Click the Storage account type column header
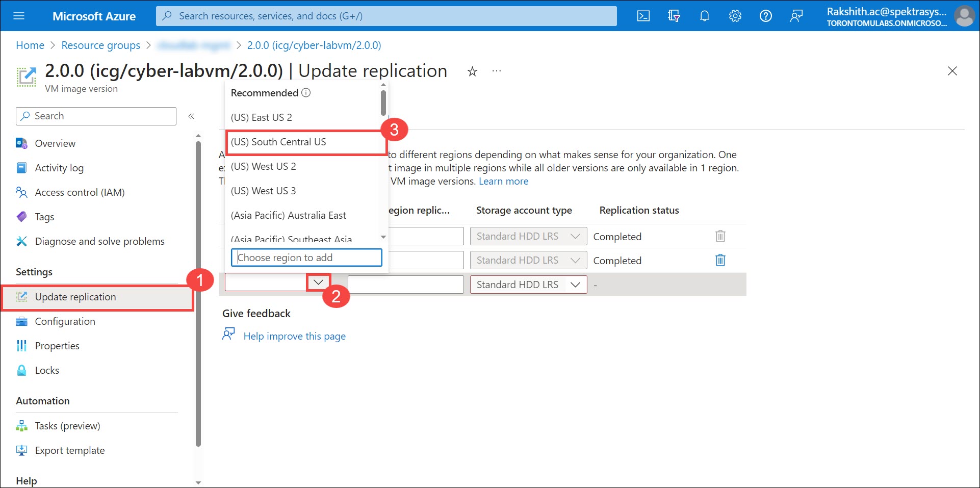Screen dimensions: 980x488 coord(524,210)
